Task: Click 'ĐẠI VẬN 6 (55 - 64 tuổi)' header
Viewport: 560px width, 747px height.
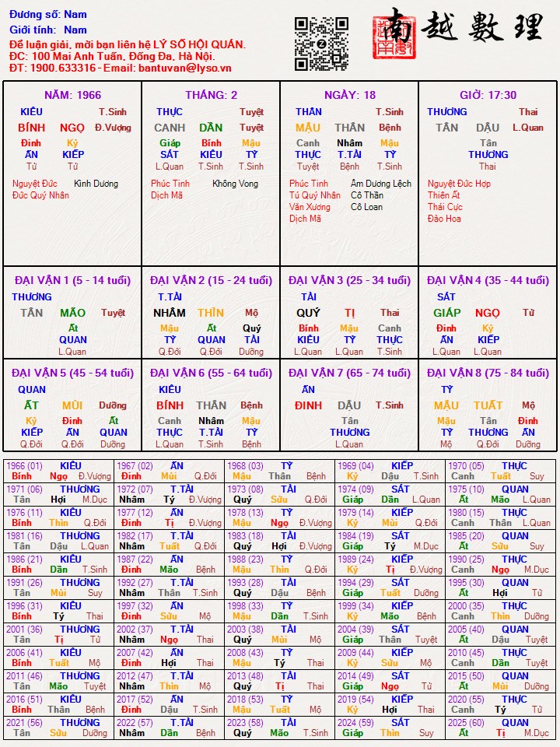Action: tap(211, 373)
